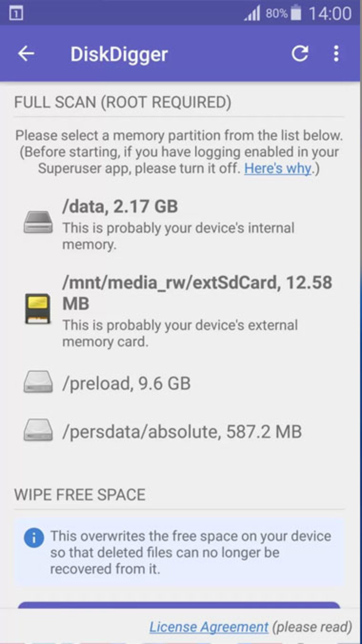Open the three-dot overflow menu
Image resolution: width=362 pixels, height=644 pixels.
click(336, 53)
